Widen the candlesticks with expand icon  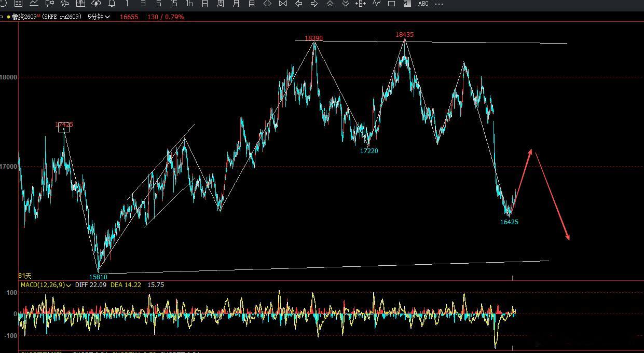point(267,4)
